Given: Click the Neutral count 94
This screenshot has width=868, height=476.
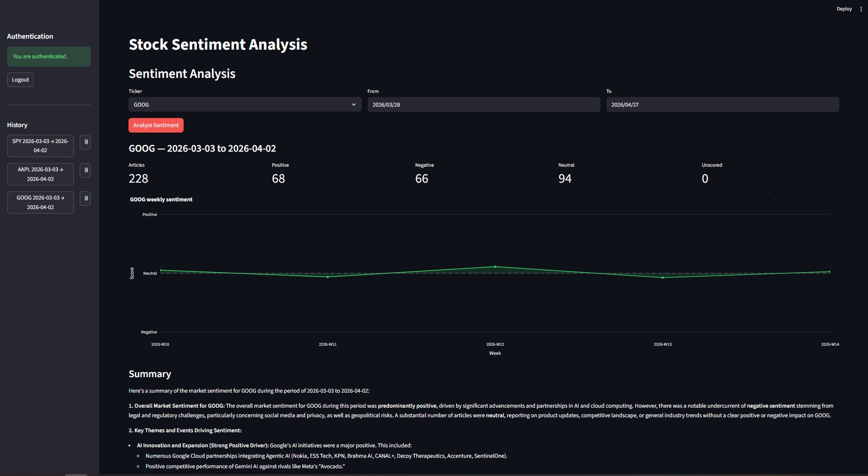Looking at the screenshot, I should click(x=565, y=179).
